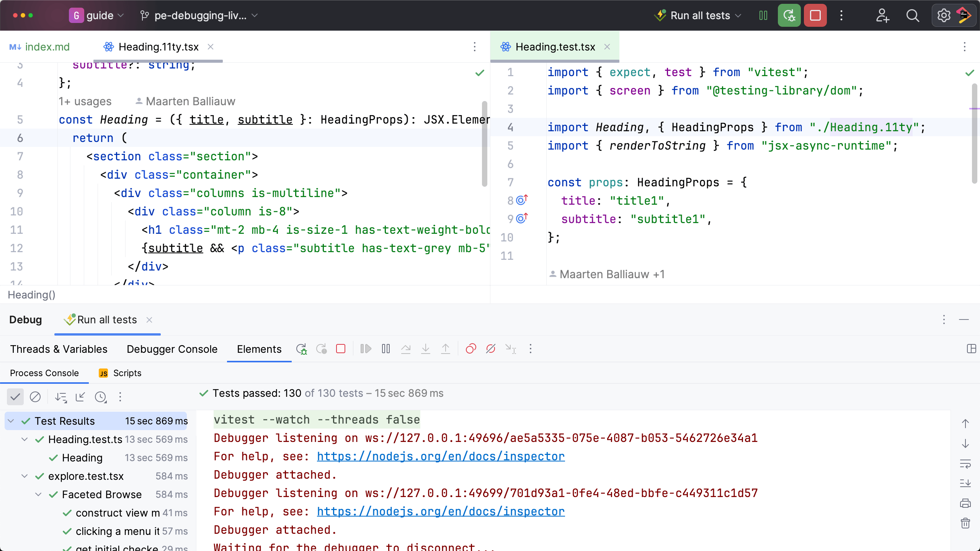
Task: Select the Step Out debugger icon
Action: click(446, 349)
